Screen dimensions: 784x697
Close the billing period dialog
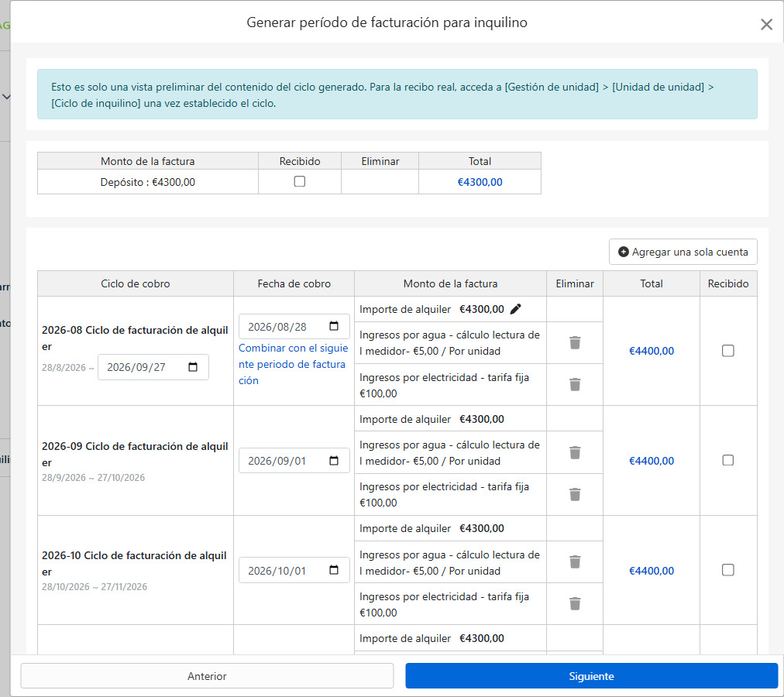point(766,24)
